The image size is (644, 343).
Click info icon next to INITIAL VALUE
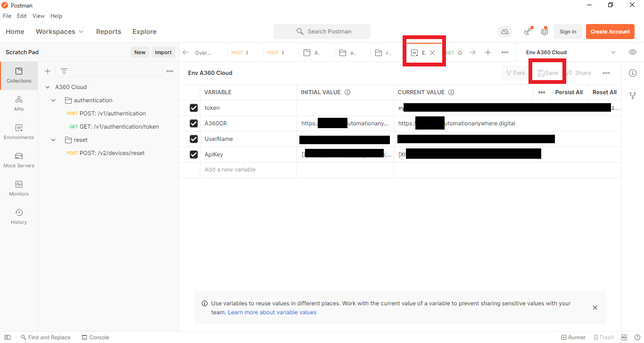pyautogui.click(x=347, y=92)
